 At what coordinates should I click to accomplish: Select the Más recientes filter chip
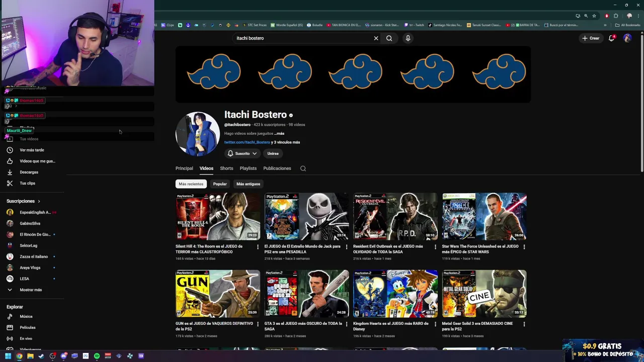(191, 184)
